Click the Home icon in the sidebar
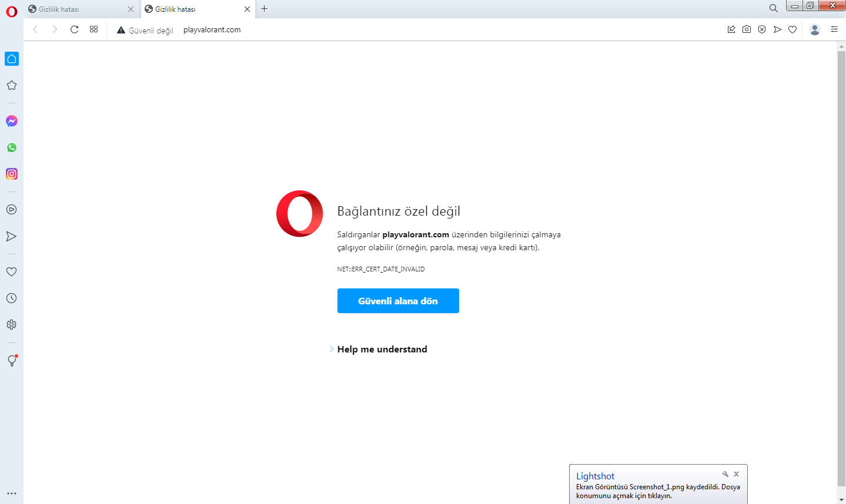The image size is (846, 504). (12, 59)
